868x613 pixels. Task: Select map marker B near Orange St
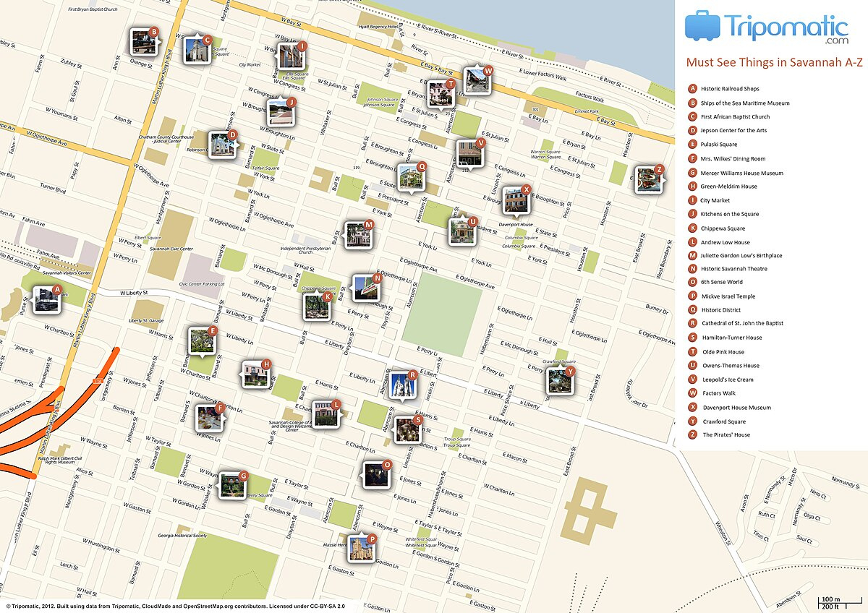click(142, 41)
